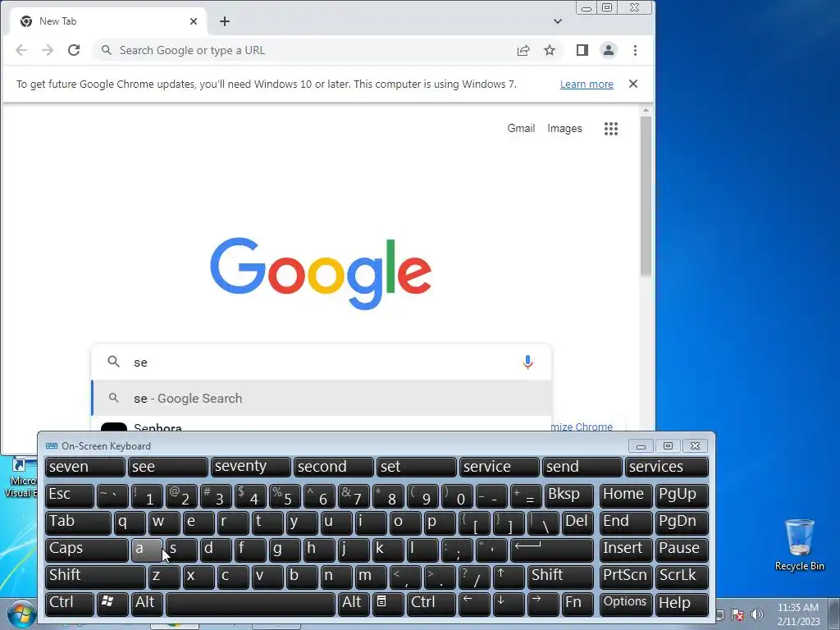Image resolution: width=840 pixels, height=630 pixels.
Task: Click the down arrow key
Action: pyautogui.click(x=509, y=603)
